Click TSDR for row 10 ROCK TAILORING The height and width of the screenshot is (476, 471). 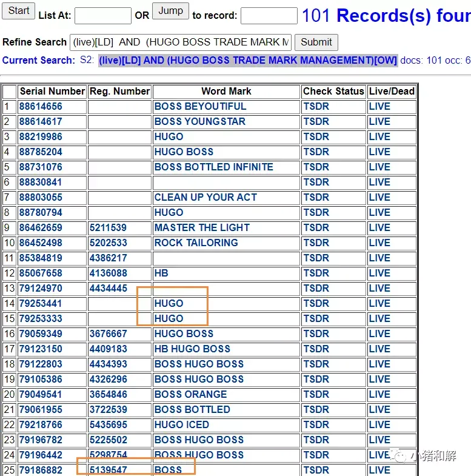click(316, 243)
